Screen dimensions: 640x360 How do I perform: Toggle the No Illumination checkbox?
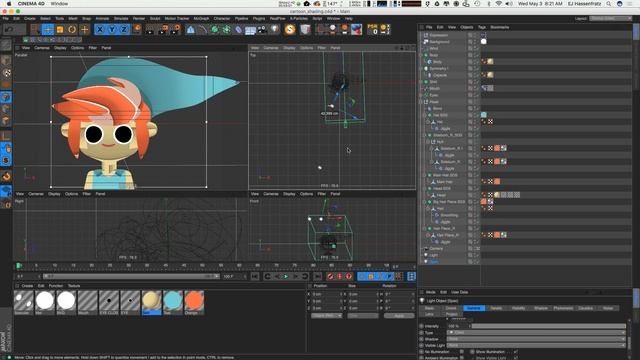462,351
